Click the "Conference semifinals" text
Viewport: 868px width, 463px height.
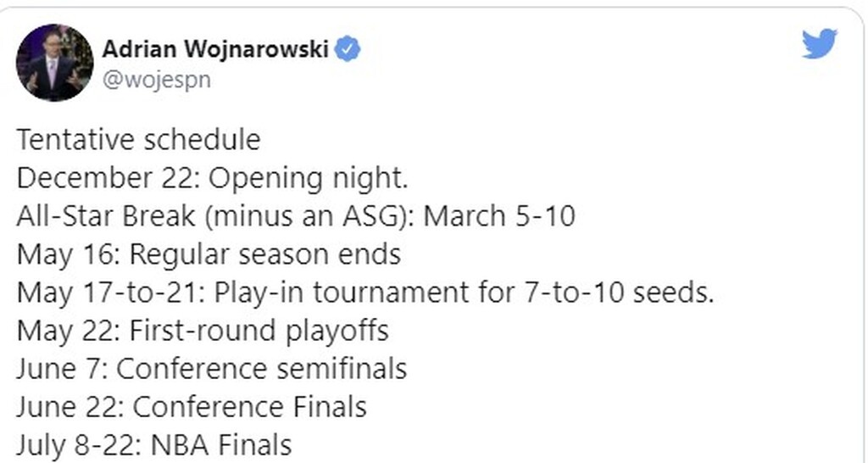coord(262,369)
